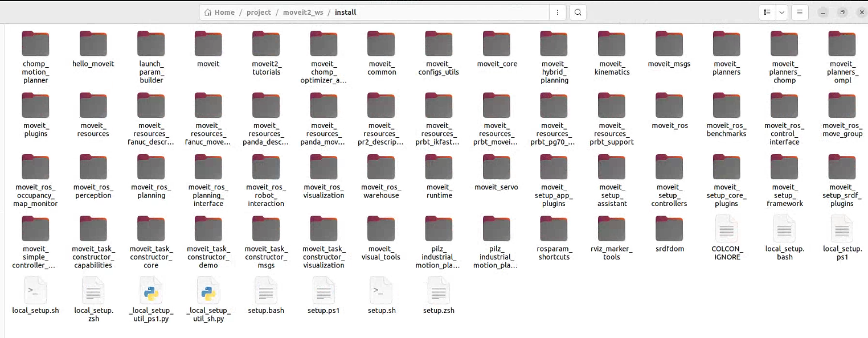Open the launch_param_builder folder
868x338 pixels.
pos(151,44)
